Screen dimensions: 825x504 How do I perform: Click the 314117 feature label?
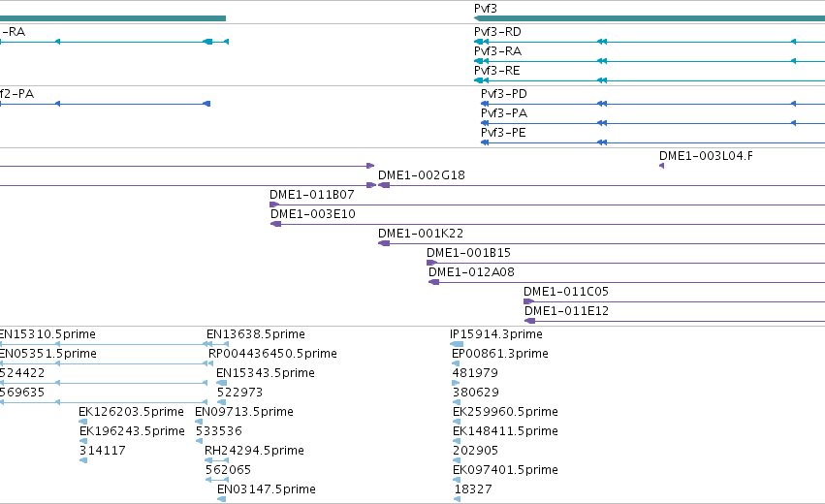[102, 452]
